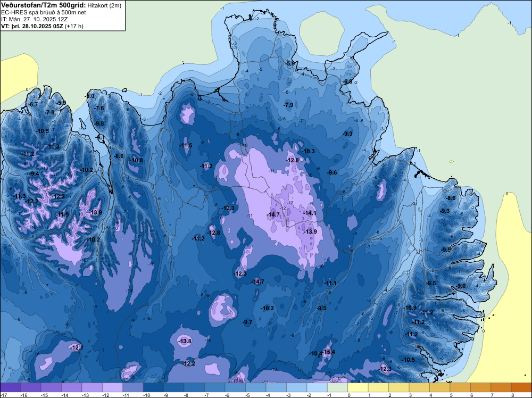532x398 pixels.
Task: Click the -9.7 temperature label
Action: pos(248,322)
